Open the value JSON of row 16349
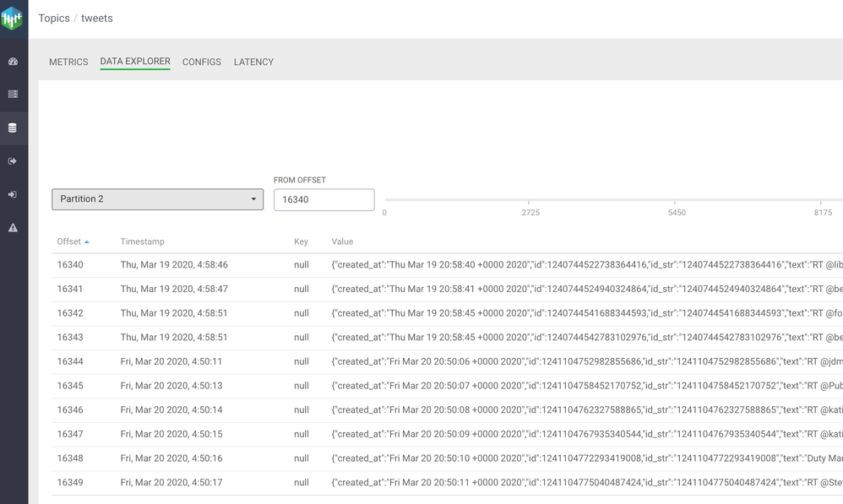The image size is (843, 504). pyautogui.click(x=587, y=483)
